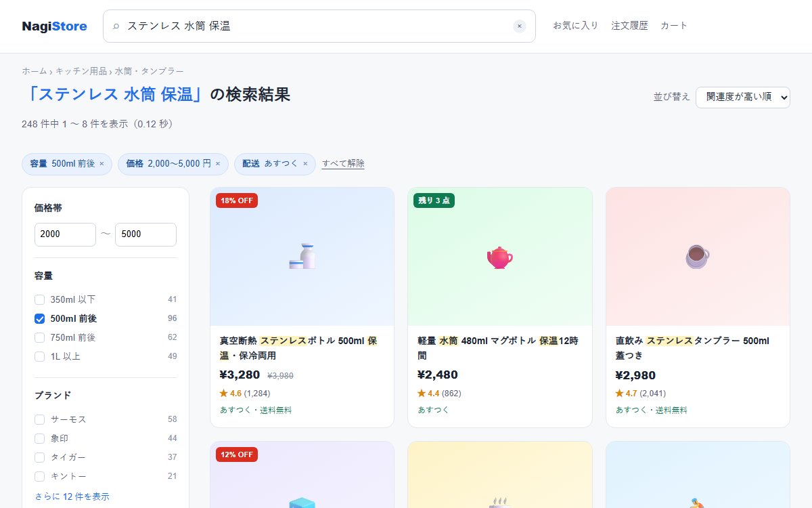Check the タイガー brand checkbox
Screen dimensions: 812x508
point(39,457)
